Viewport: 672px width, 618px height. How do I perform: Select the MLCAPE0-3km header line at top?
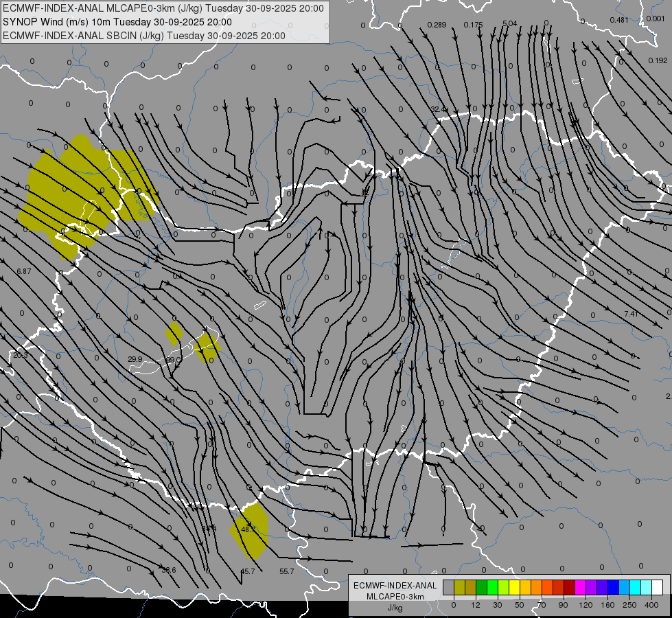click(163, 8)
